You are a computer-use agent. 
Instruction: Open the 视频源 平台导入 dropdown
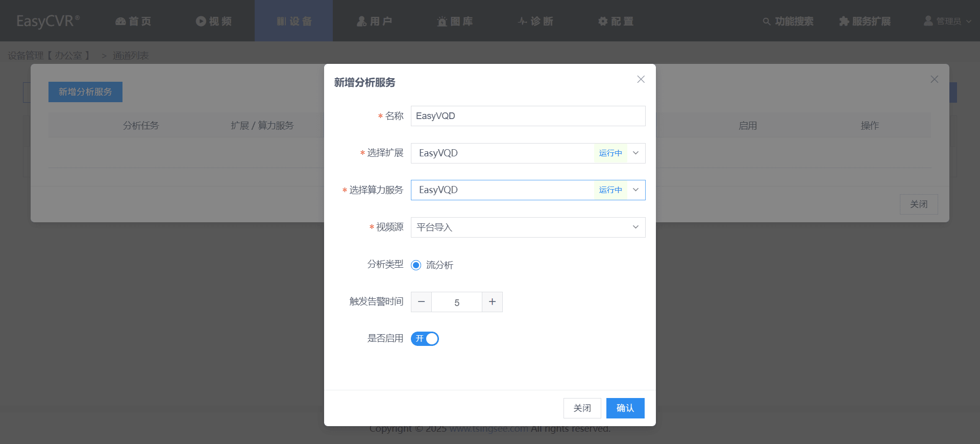click(x=528, y=227)
